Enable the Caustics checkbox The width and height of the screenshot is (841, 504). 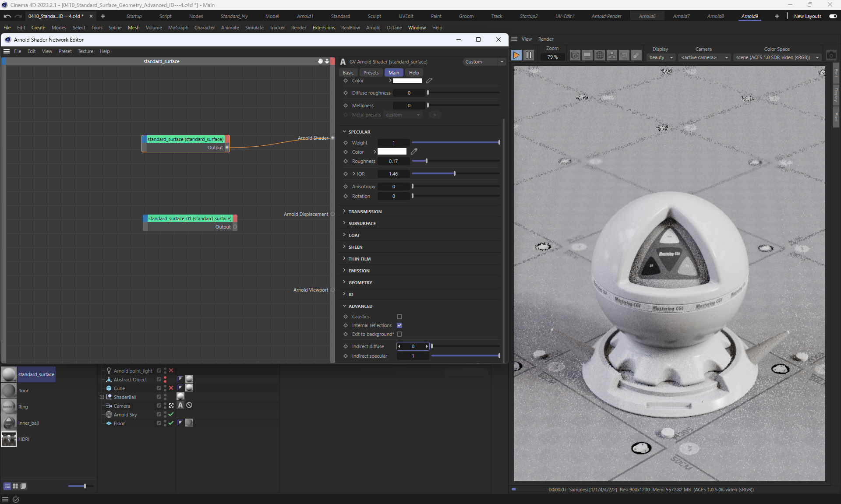(399, 317)
